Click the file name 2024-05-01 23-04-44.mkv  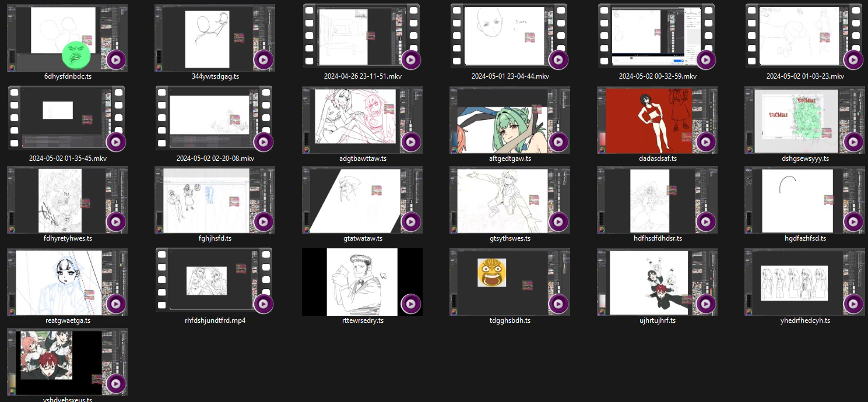point(510,77)
